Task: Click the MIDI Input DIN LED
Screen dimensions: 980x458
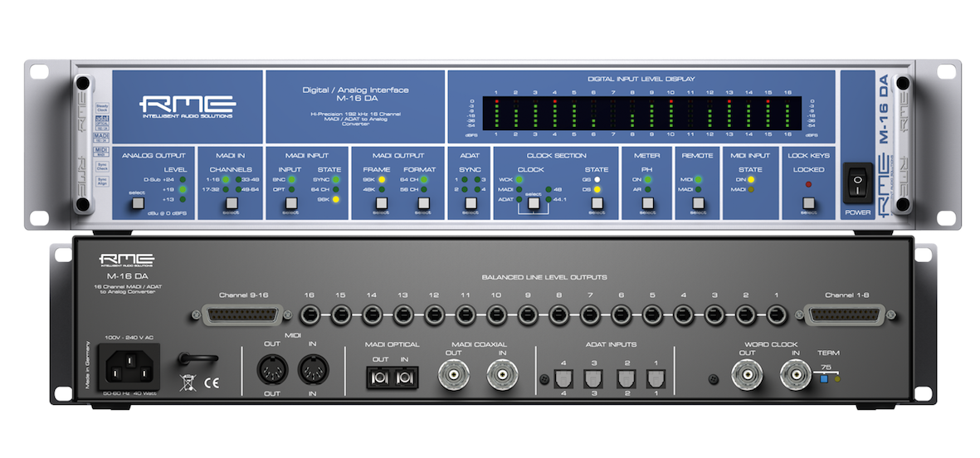Action: pyautogui.click(x=751, y=179)
